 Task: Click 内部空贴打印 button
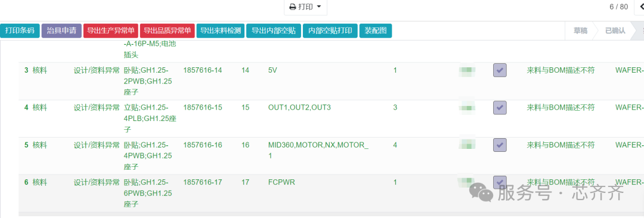pyautogui.click(x=330, y=31)
